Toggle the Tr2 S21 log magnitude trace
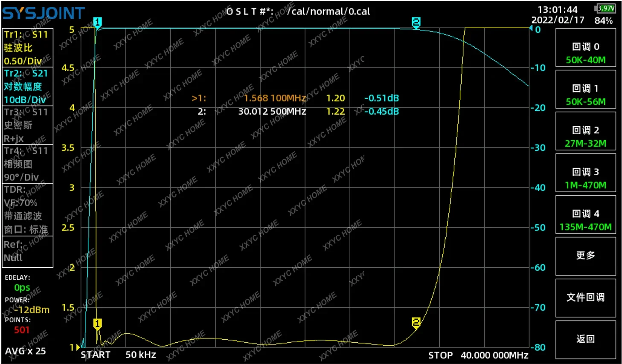 (27, 87)
